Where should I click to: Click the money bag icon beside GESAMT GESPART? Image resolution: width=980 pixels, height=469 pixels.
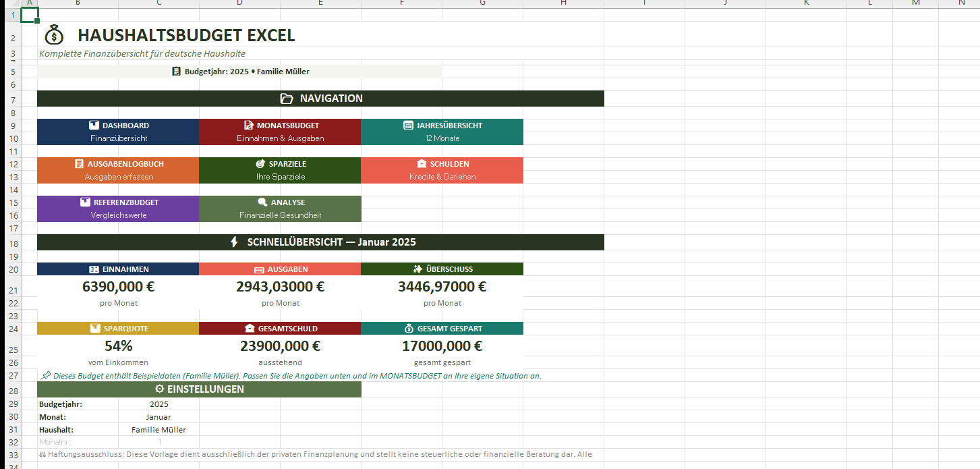tap(409, 329)
